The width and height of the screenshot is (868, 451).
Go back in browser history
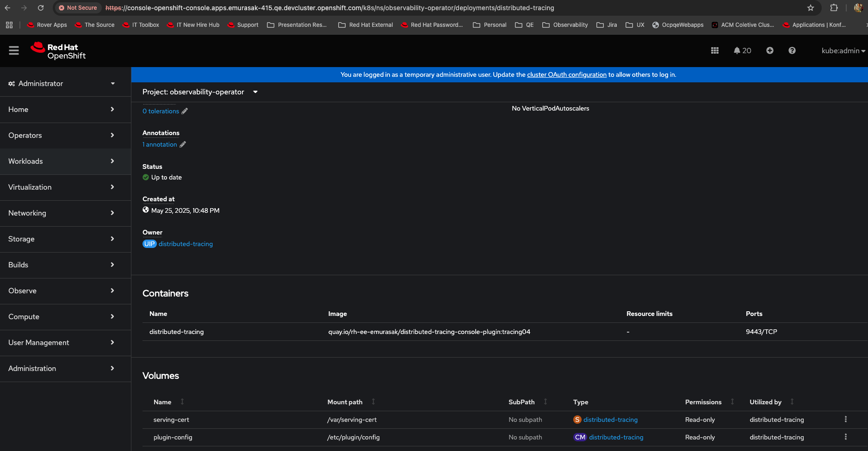pos(8,8)
